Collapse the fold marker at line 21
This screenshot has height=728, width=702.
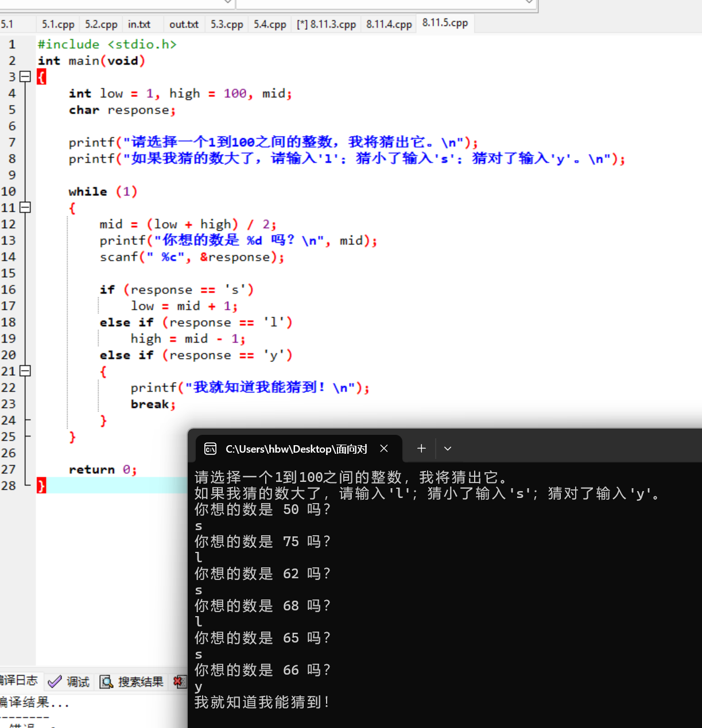tap(25, 371)
